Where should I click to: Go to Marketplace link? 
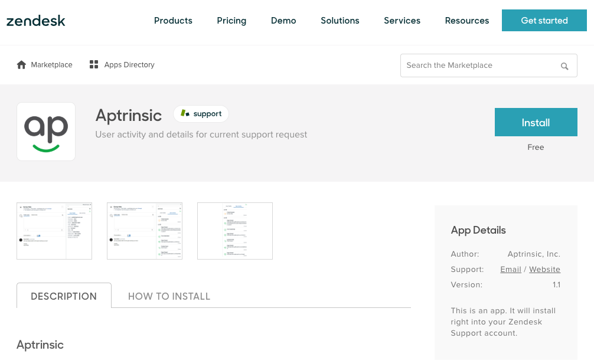click(51, 65)
